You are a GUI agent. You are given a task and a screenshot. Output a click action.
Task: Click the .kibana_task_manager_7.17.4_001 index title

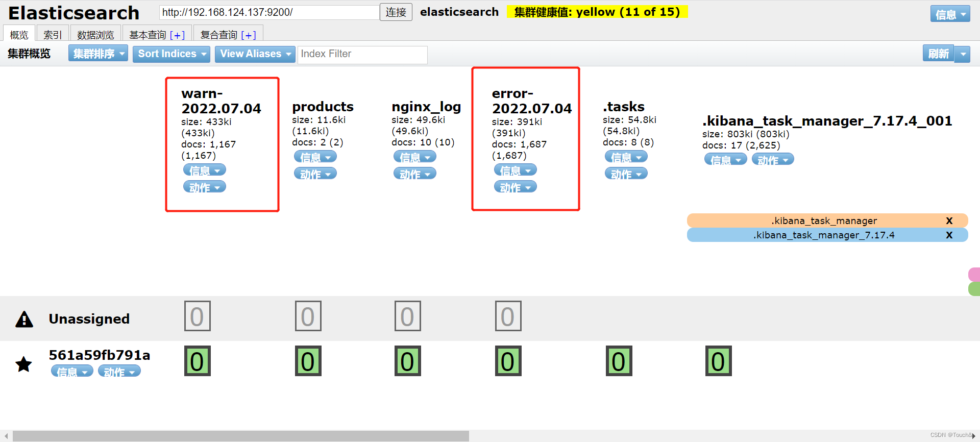click(827, 120)
